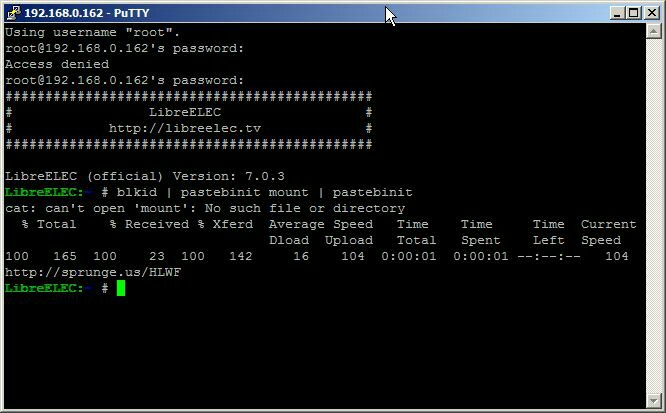The height and width of the screenshot is (413, 666).
Task: Click the 'Version: 7.0.3' text
Action: coord(229,176)
